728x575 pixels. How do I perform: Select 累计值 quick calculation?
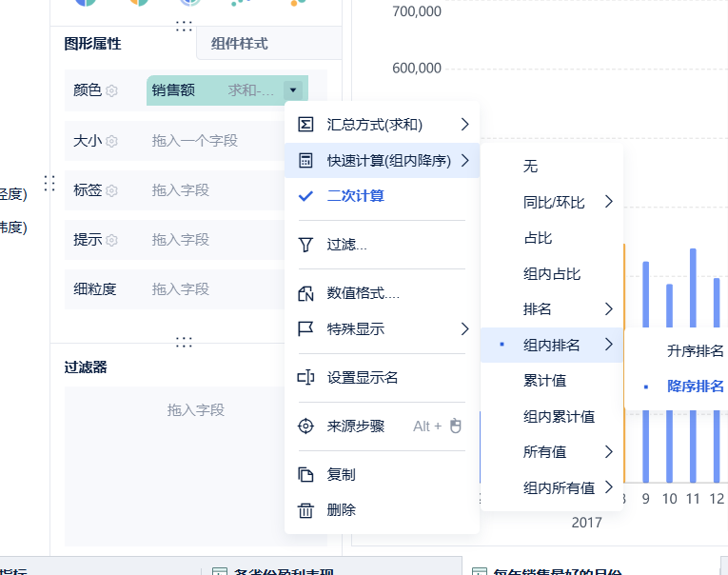552,381
